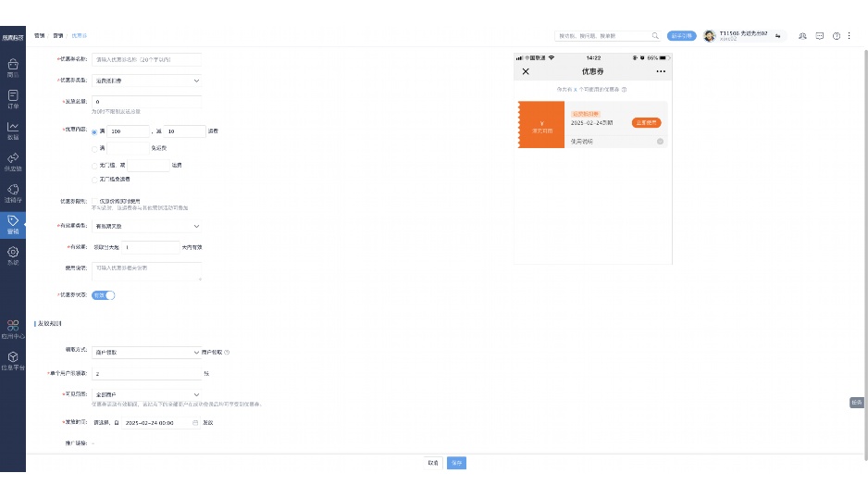868x498 pixels.
Task: Click the X close icon in the phone preview
Action: pyautogui.click(x=526, y=71)
